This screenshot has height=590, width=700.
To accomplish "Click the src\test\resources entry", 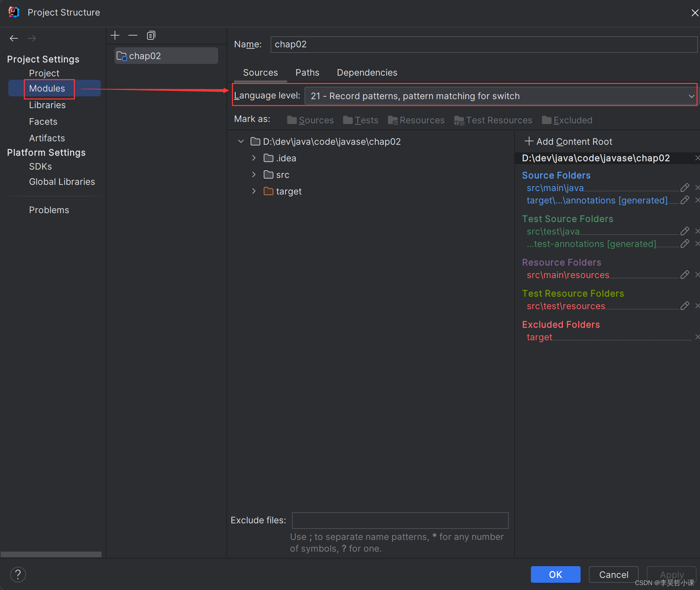I will pyautogui.click(x=566, y=306).
